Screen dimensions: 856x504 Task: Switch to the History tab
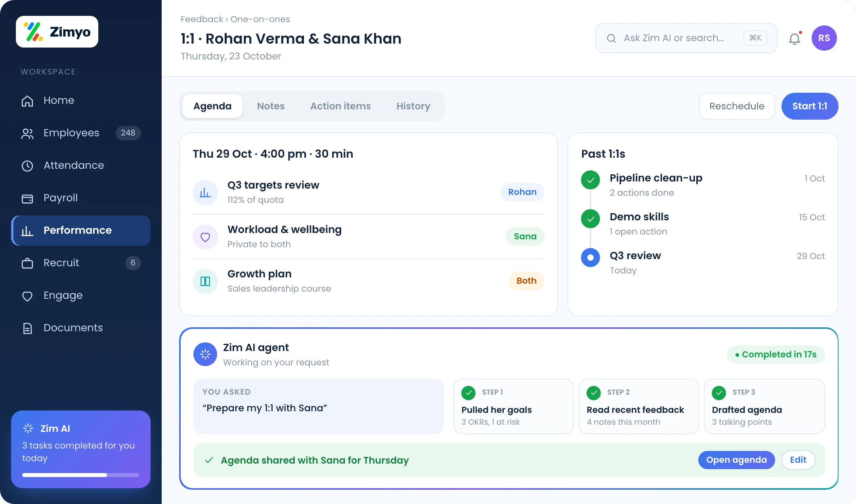(x=413, y=106)
